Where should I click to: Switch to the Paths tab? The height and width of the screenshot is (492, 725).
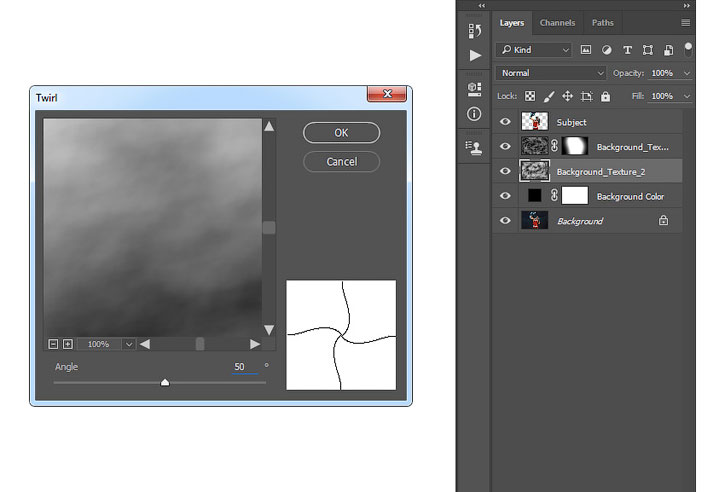602,23
